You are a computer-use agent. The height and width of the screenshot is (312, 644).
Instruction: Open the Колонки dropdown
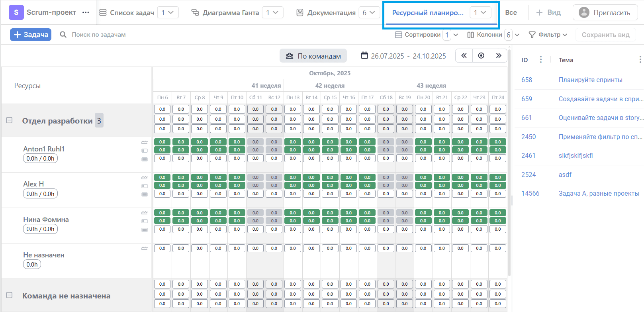tap(517, 35)
